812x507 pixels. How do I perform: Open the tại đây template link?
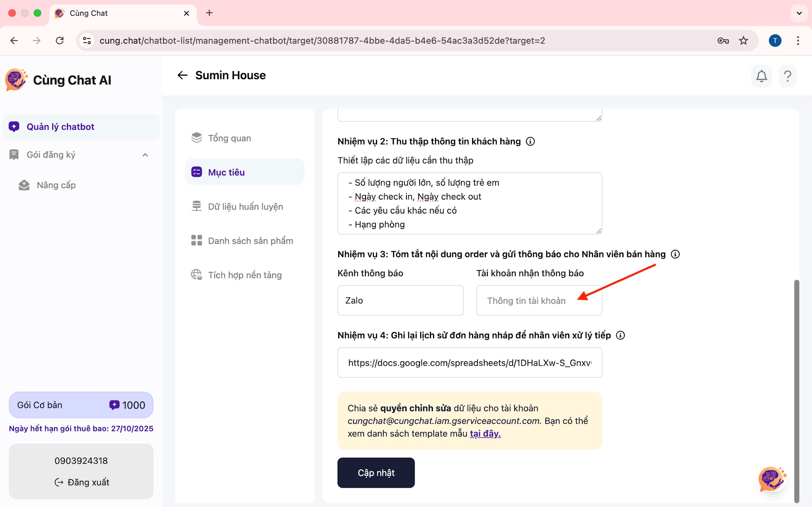(x=485, y=434)
